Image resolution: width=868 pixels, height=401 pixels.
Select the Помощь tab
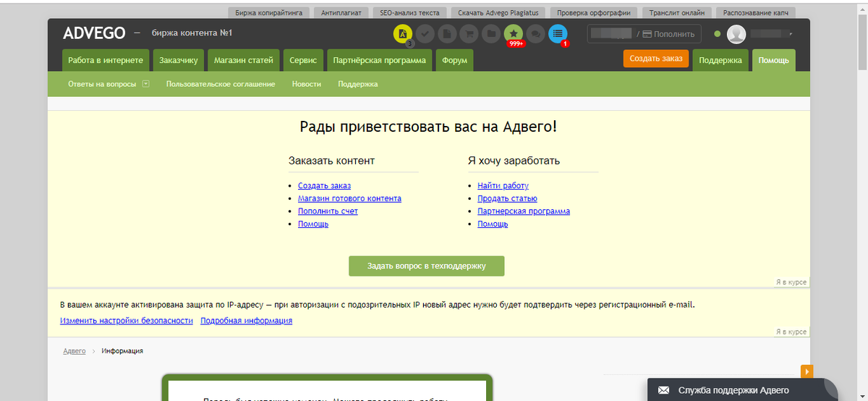pyautogui.click(x=773, y=60)
